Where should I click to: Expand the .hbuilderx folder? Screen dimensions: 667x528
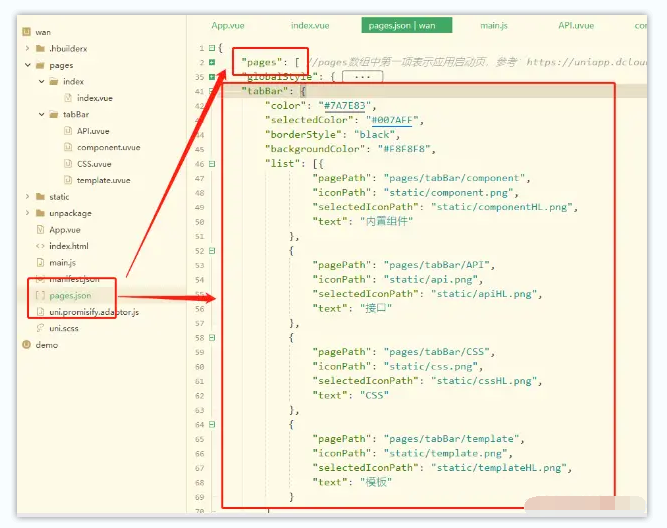click(x=26, y=48)
